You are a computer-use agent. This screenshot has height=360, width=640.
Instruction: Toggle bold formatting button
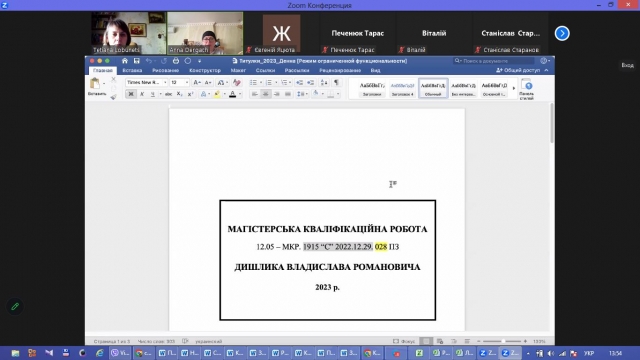click(x=131, y=94)
